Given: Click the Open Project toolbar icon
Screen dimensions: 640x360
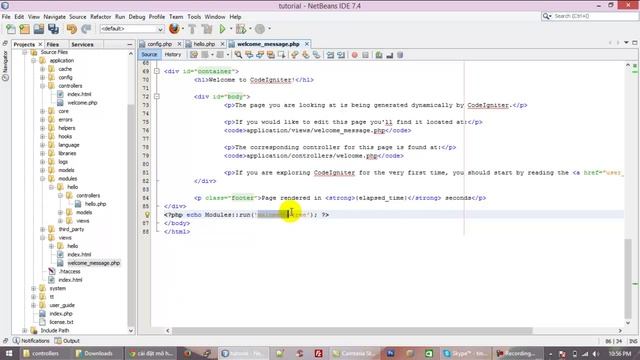Looking at the screenshot, I should [39, 29].
